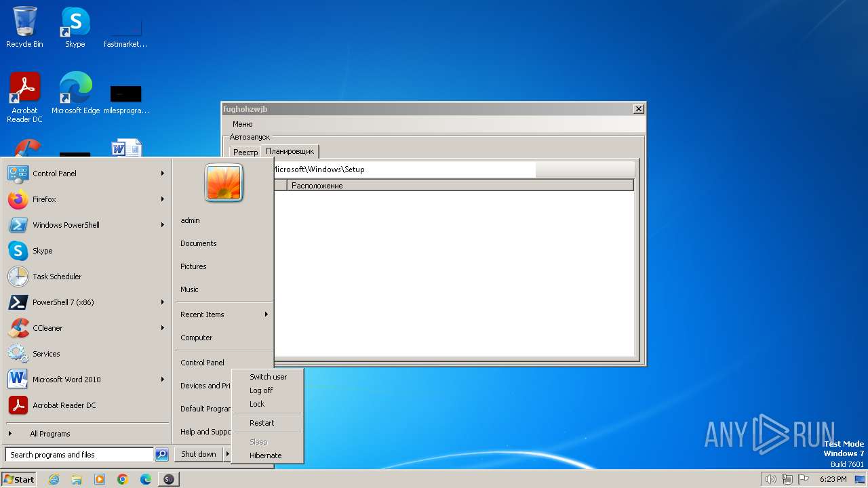Open the Recycle Bin desktop icon

(x=24, y=27)
